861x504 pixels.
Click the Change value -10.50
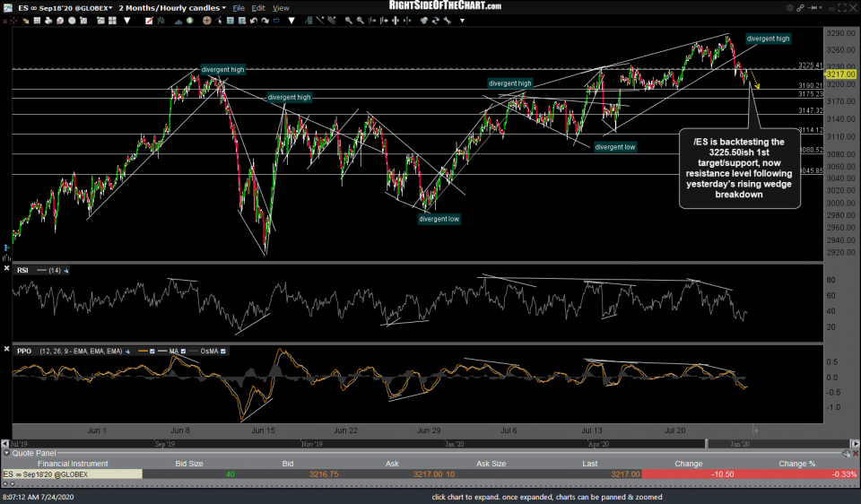pyautogui.click(x=723, y=474)
